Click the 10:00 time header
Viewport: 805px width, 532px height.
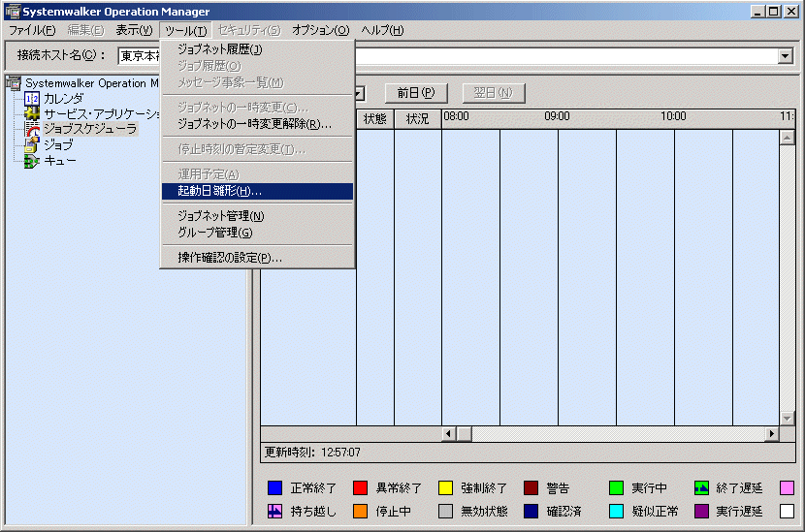(x=673, y=116)
